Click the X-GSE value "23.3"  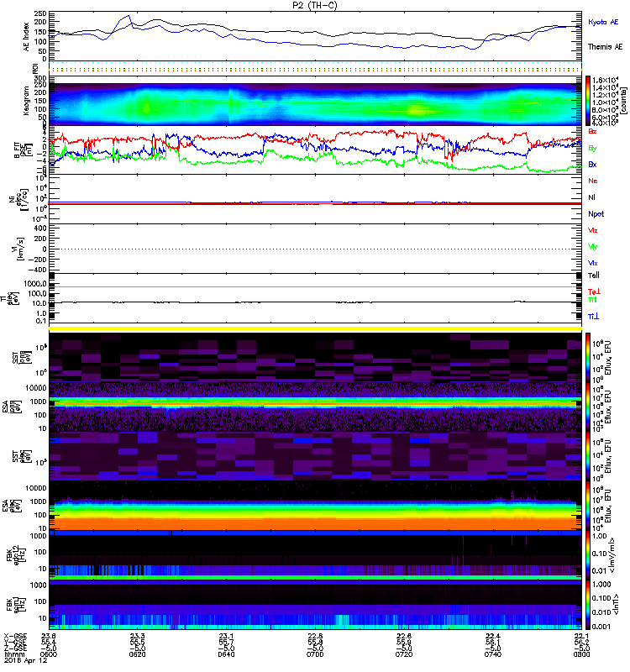tap(137, 636)
